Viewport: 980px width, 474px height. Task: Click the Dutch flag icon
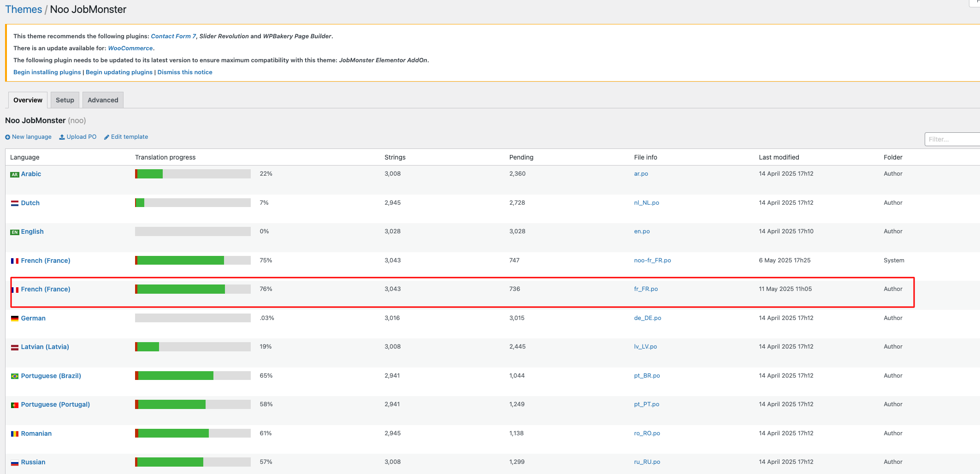[x=15, y=203]
